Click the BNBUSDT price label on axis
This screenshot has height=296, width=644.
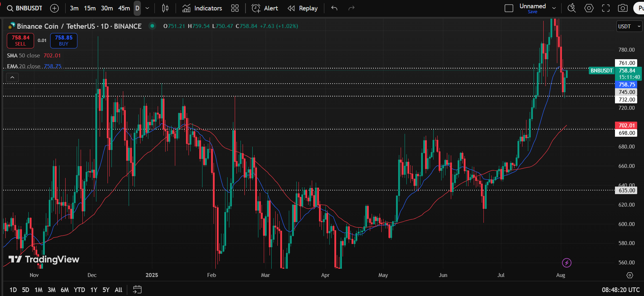click(x=602, y=71)
